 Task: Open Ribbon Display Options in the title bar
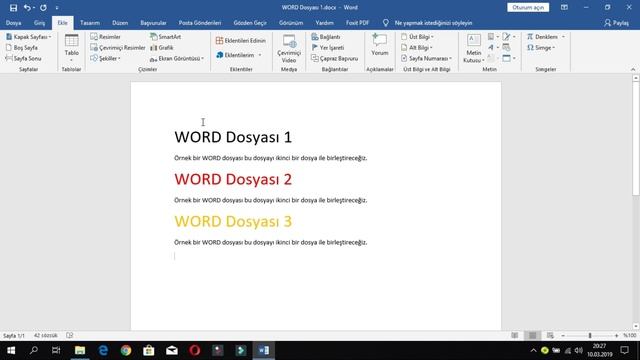click(x=564, y=7)
